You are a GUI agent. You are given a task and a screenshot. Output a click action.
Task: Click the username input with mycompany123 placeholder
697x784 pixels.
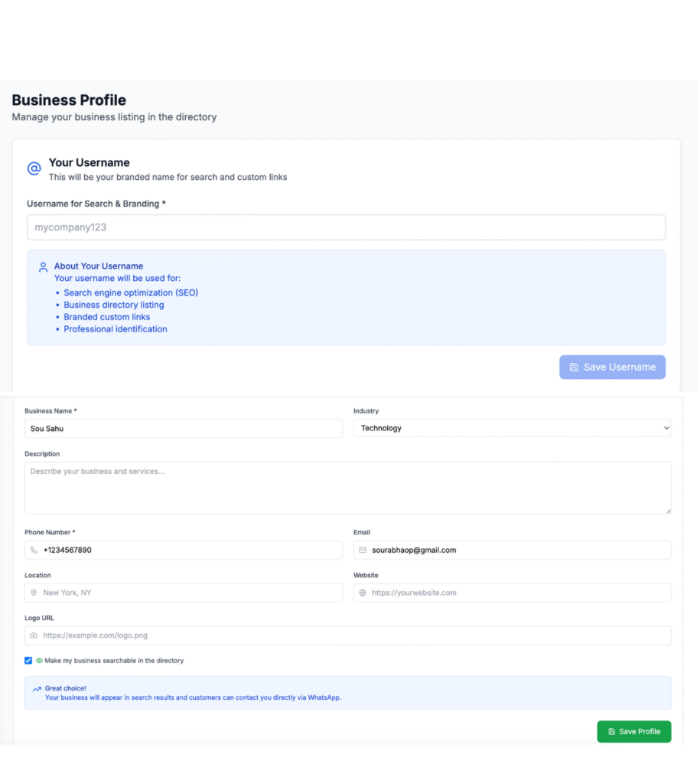click(346, 227)
